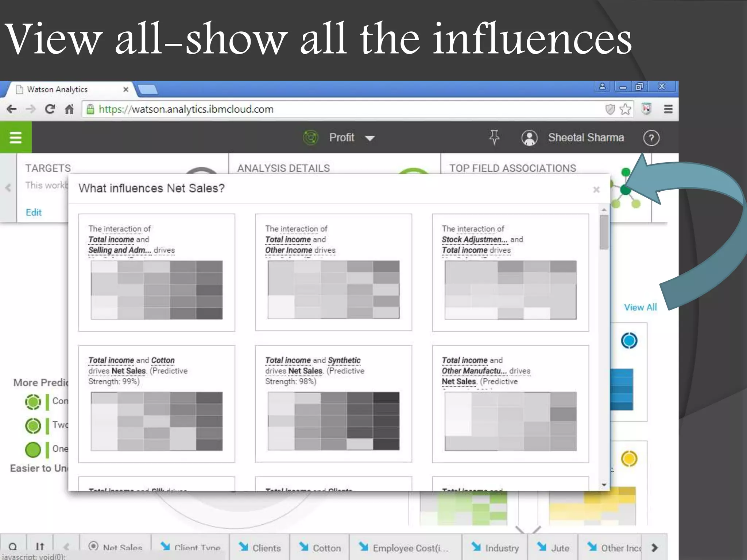Select the Industry field tab
747x560 pixels.
click(495, 548)
